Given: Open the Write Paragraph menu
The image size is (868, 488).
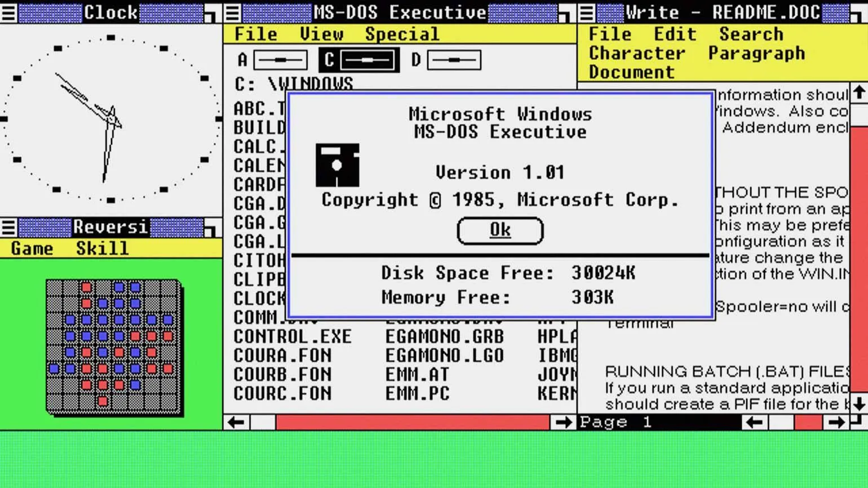Looking at the screenshot, I should pos(756,54).
